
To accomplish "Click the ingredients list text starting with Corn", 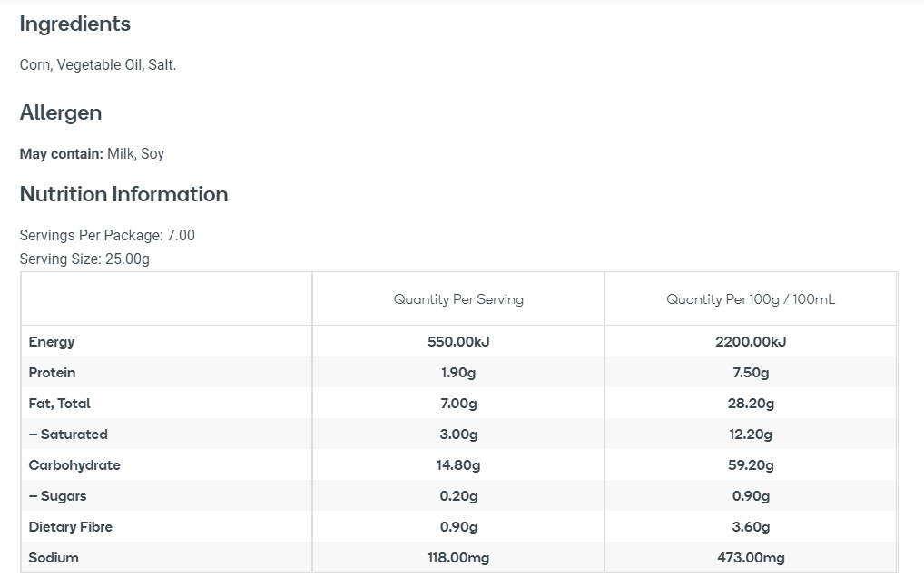I will point(98,65).
